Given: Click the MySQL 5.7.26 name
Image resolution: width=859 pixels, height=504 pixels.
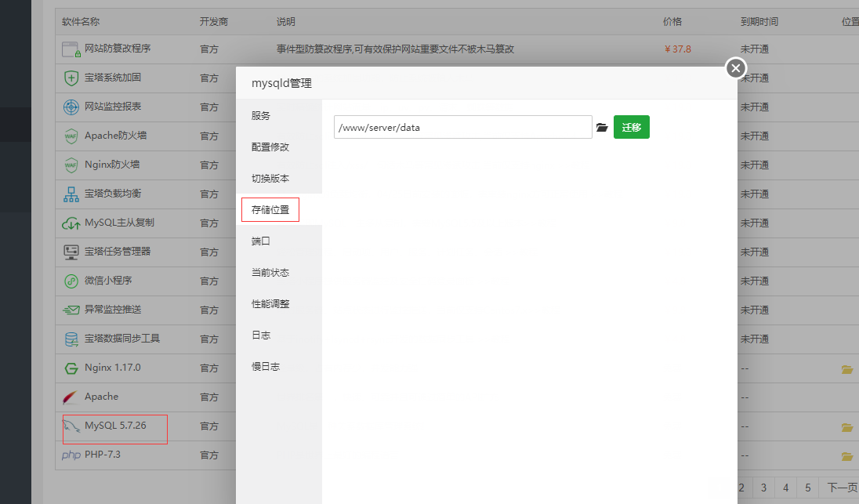Looking at the screenshot, I should pos(115,425).
